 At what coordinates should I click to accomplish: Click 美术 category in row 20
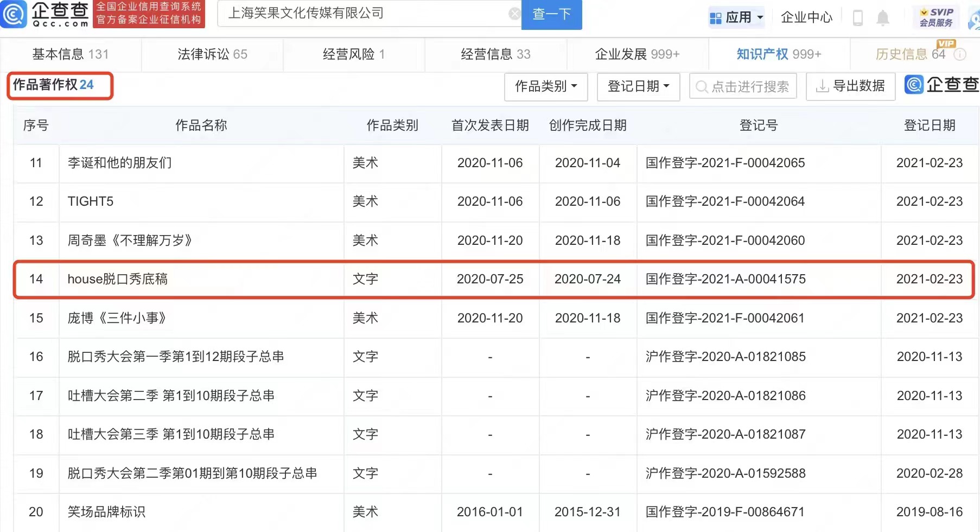click(365, 512)
